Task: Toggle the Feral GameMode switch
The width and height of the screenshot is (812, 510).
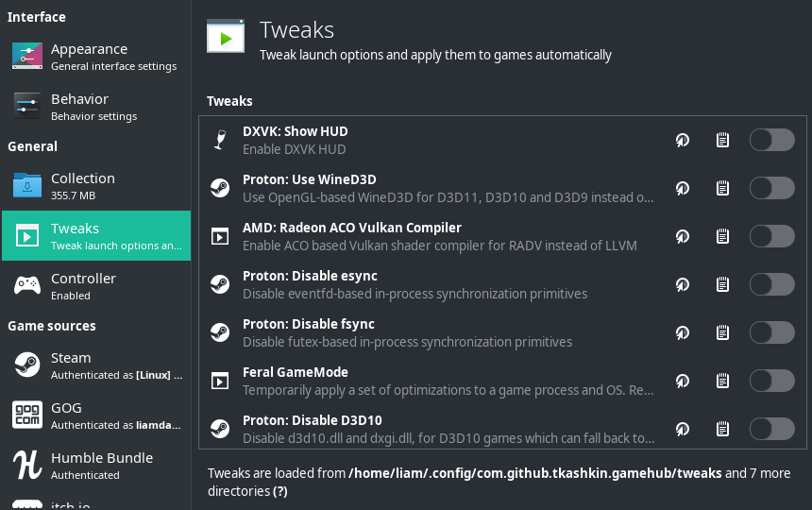Action: [771, 381]
